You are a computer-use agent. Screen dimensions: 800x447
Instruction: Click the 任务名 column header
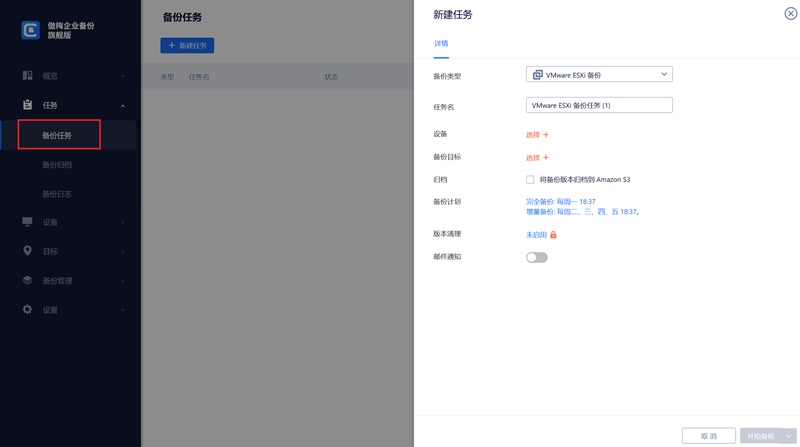coord(199,77)
